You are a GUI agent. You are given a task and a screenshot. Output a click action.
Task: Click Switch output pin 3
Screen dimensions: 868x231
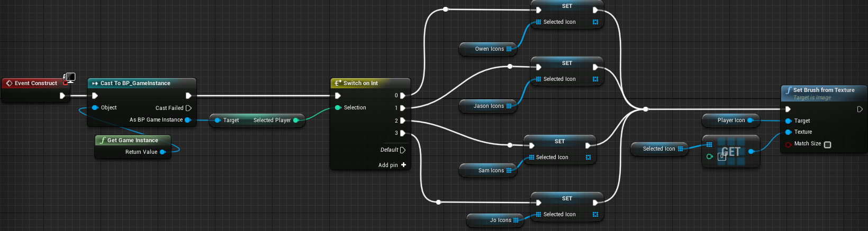pos(403,133)
